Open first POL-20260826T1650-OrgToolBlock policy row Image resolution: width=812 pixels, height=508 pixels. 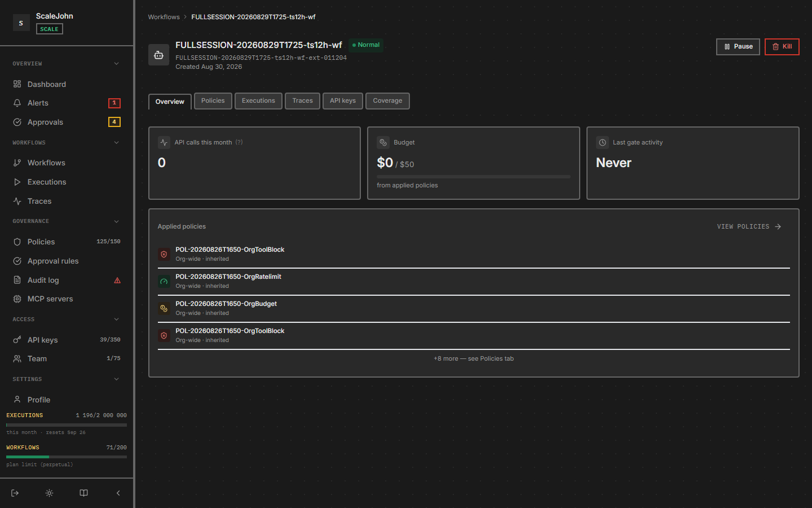[474, 254]
